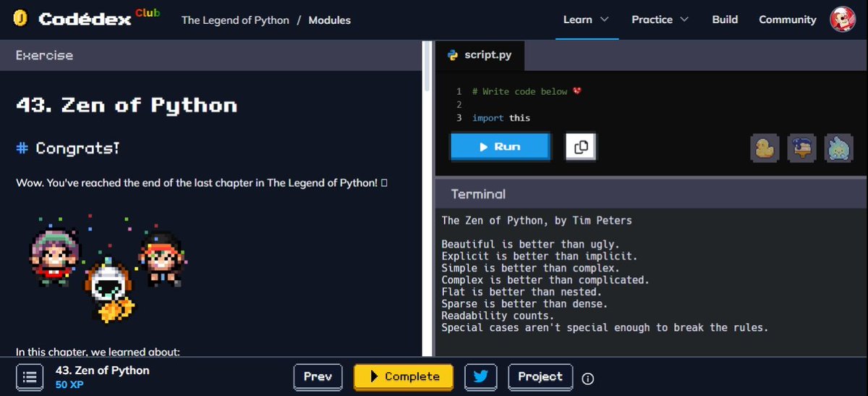The height and width of the screenshot is (396, 868).
Task: Click terminal line 'Simple is better than complex.'
Action: point(530,268)
